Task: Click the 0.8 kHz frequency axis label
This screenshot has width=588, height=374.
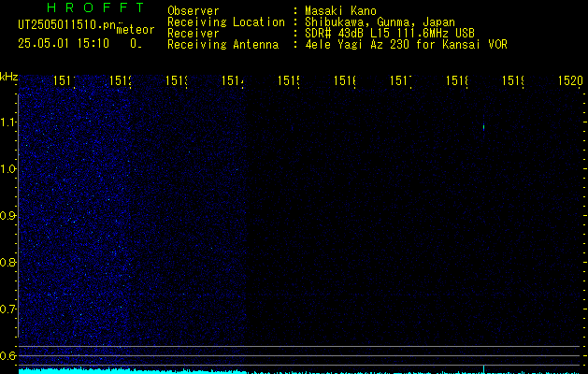Action: [7, 262]
